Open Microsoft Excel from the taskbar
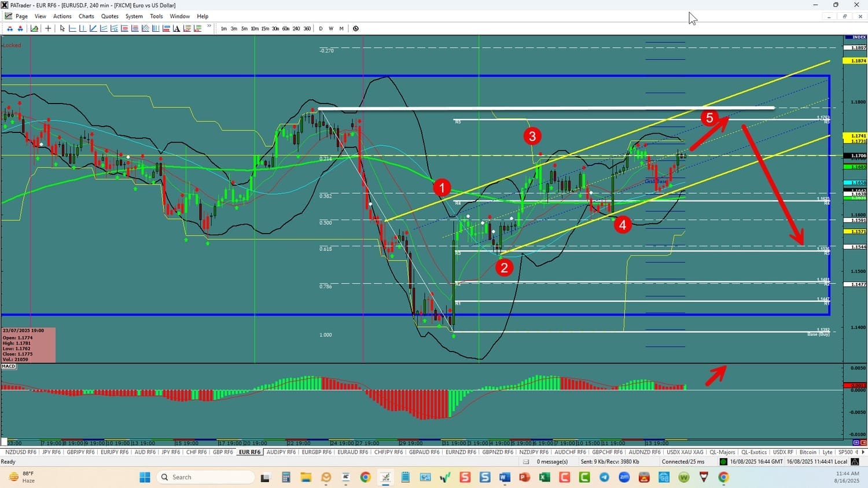The height and width of the screenshot is (488, 868). point(545,477)
